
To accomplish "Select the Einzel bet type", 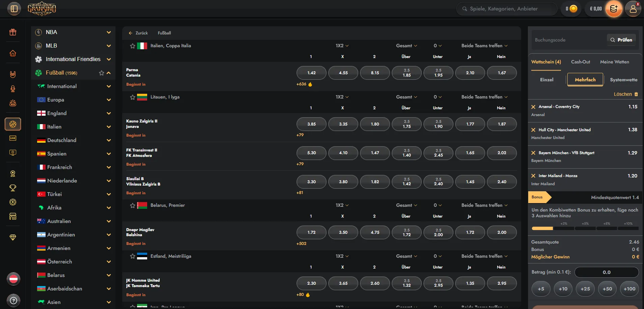I will [x=547, y=80].
